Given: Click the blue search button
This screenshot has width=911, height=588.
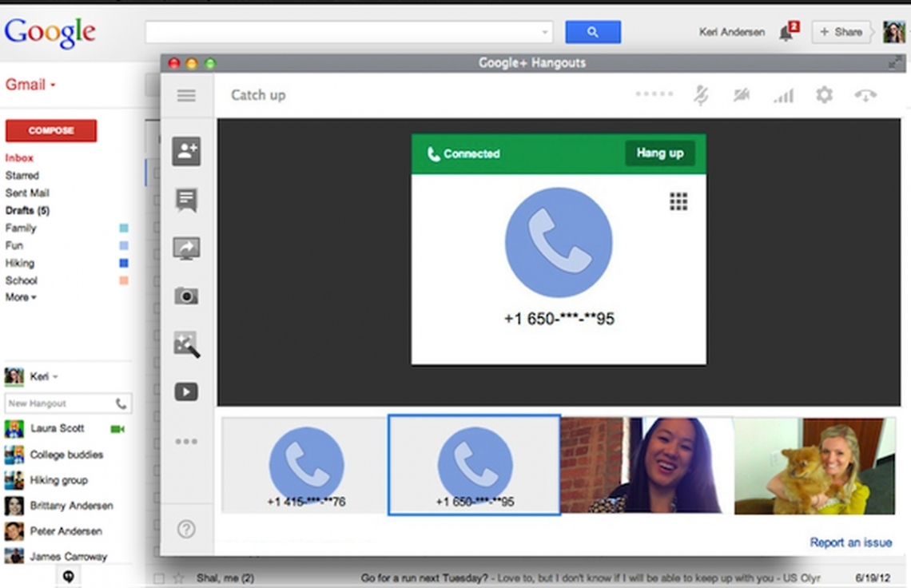Looking at the screenshot, I should 593,32.
